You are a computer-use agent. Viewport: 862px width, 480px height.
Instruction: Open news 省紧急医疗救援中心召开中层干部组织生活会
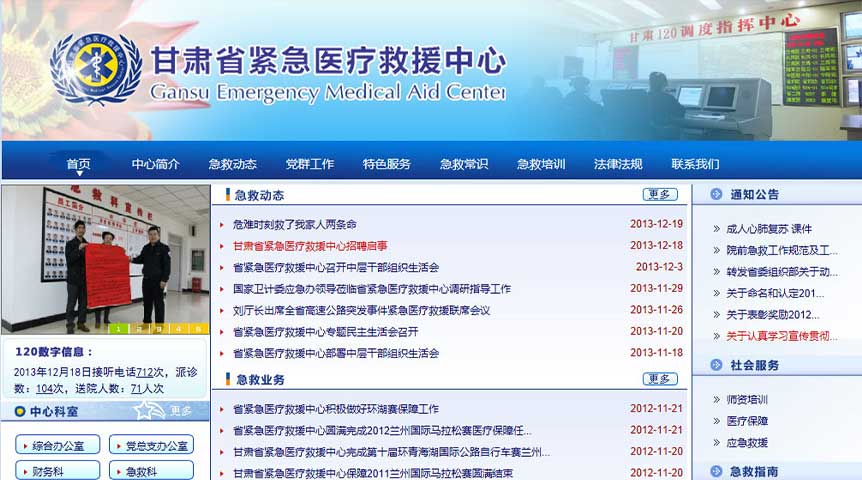336,267
